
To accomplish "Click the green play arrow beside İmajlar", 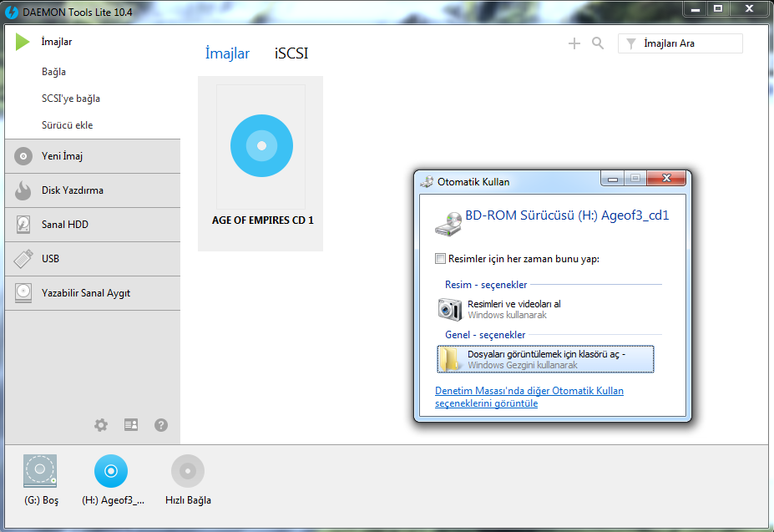I will coord(23,42).
